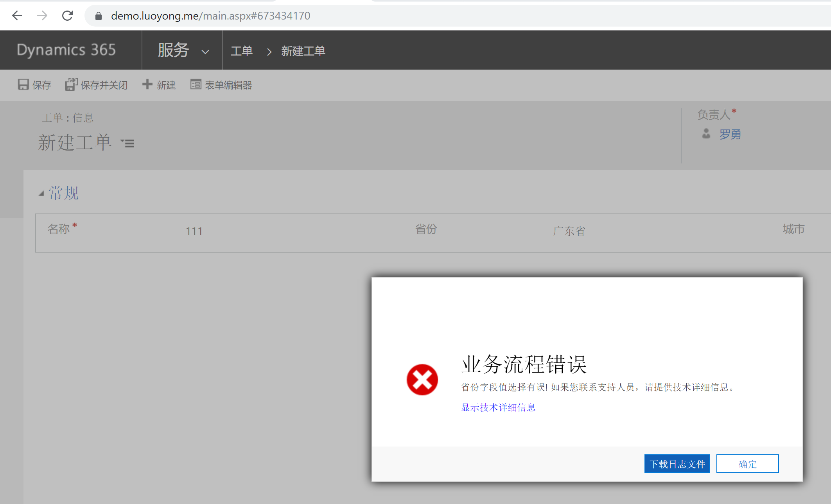Click 确定 to dismiss the error
The image size is (831, 504).
coord(748,464)
